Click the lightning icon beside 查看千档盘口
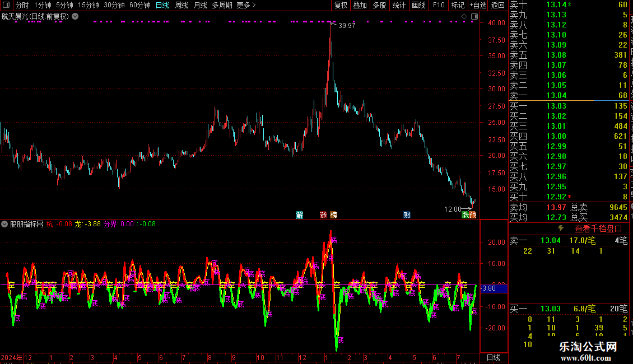Image resolution: width=633 pixels, height=364 pixels. (561, 228)
